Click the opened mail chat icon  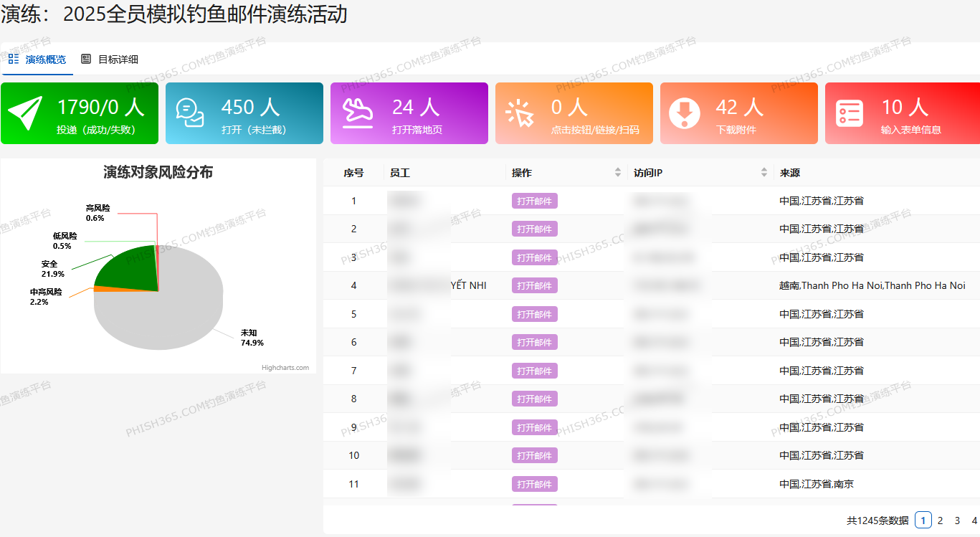pos(190,113)
